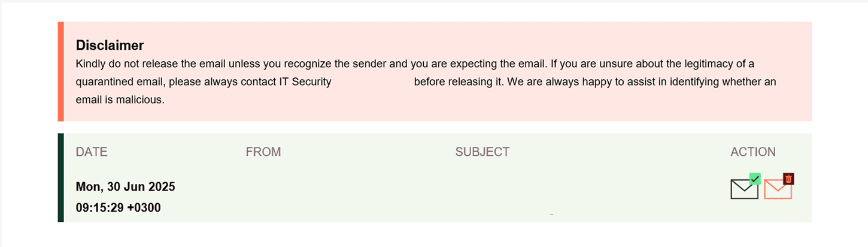Click the ACTION column header

752,152
